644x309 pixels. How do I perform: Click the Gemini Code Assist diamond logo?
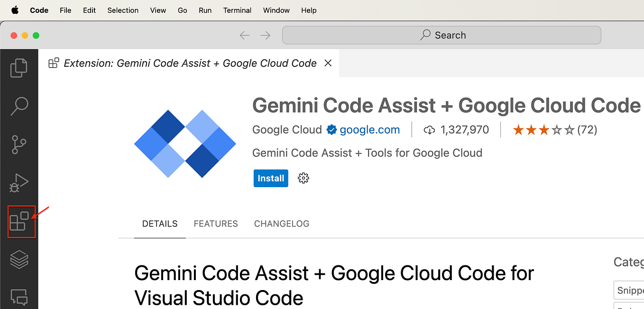pos(185,144)
